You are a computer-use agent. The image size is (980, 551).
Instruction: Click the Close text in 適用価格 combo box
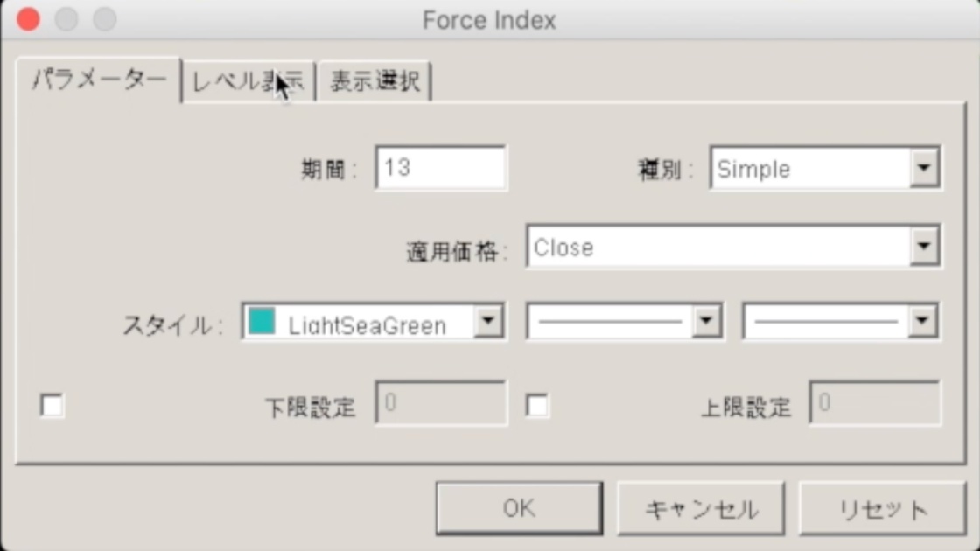(x=563, y=248)
